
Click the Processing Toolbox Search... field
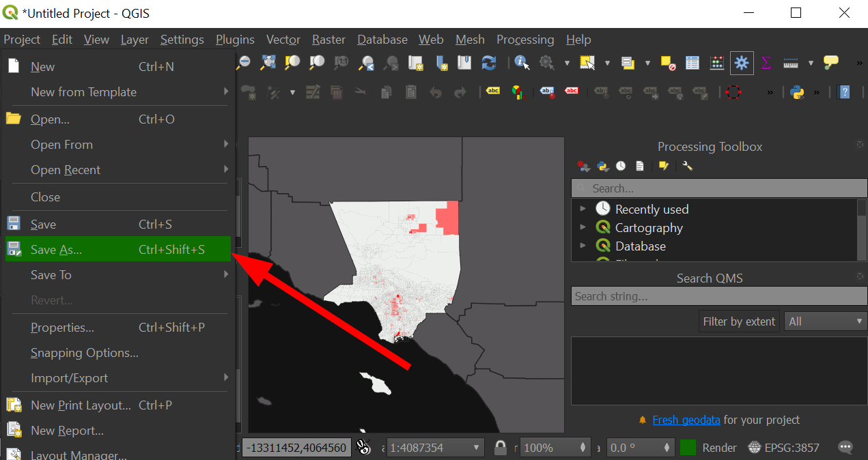point(719,188)
